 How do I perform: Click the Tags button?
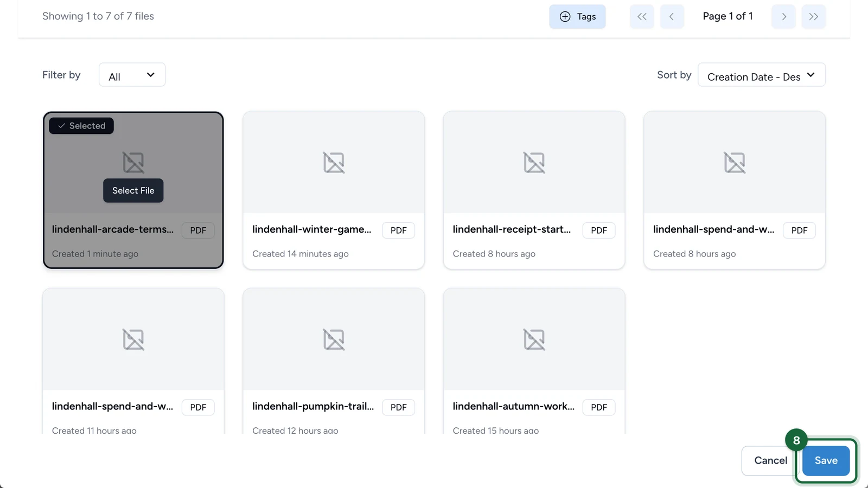tap(577, 16)
